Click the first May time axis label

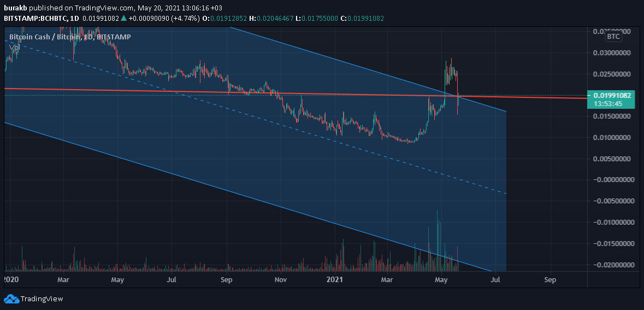117,280
